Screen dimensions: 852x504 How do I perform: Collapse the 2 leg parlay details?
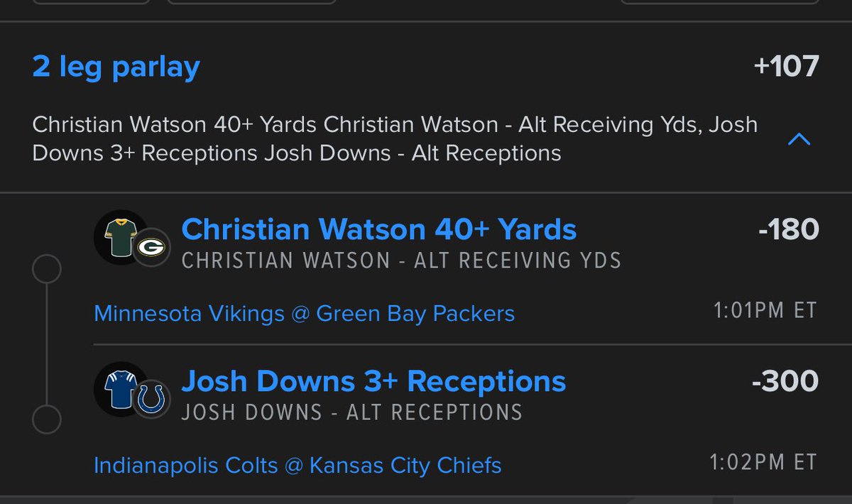799,139
